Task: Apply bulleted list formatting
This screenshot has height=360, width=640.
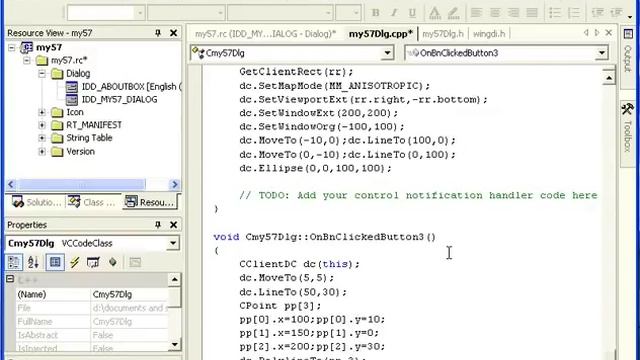Action: coord(554,13)
